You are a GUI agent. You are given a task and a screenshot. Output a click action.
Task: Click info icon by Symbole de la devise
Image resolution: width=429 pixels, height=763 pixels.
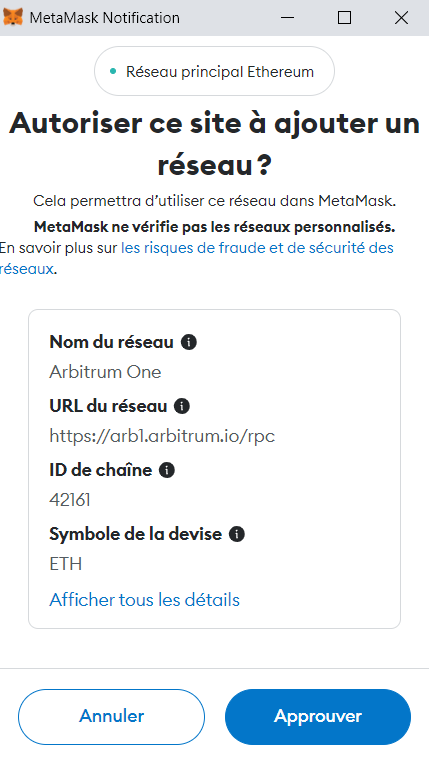[237, 534]
